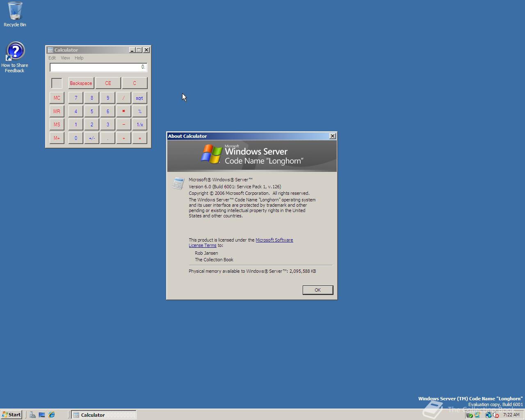Click the image-like tray icon beside Safely Remove
The height and width of the screenshot is (420, 525).
477,415
